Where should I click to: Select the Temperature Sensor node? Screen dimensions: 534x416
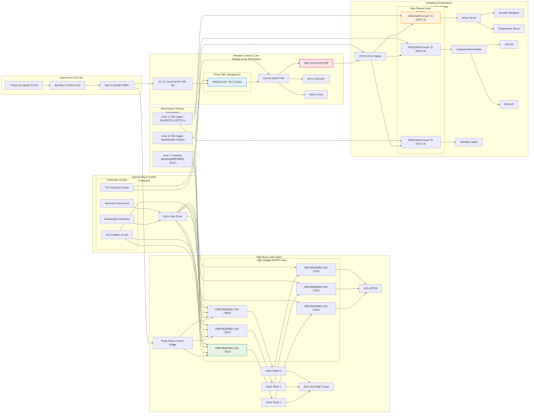[x=509, y=29]
